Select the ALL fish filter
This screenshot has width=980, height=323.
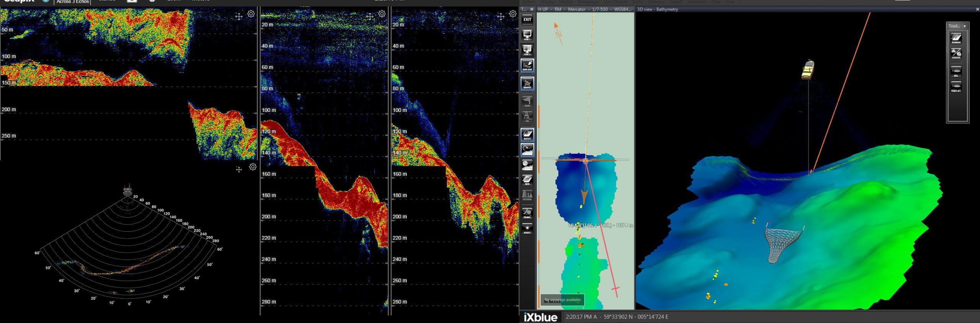coord(956,71)
